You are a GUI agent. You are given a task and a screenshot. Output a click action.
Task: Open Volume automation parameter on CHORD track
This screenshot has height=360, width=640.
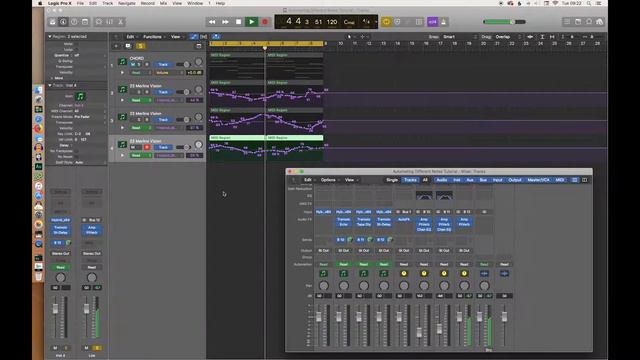pyautogui.click(x=169, y=73)
